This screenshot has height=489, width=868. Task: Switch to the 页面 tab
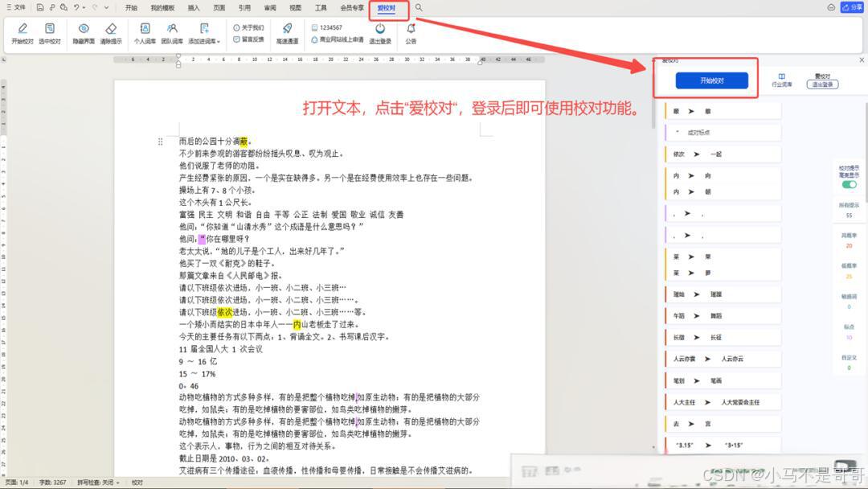(x=219, y=8)
